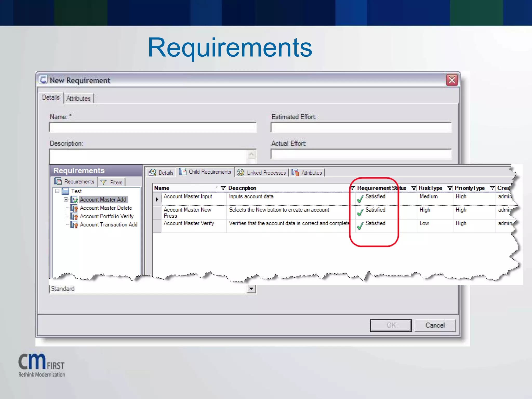Viewport: 532px width, 399px height.
Task: Click the Account Transaction Add requirement icon
Action: pos(74,225)
